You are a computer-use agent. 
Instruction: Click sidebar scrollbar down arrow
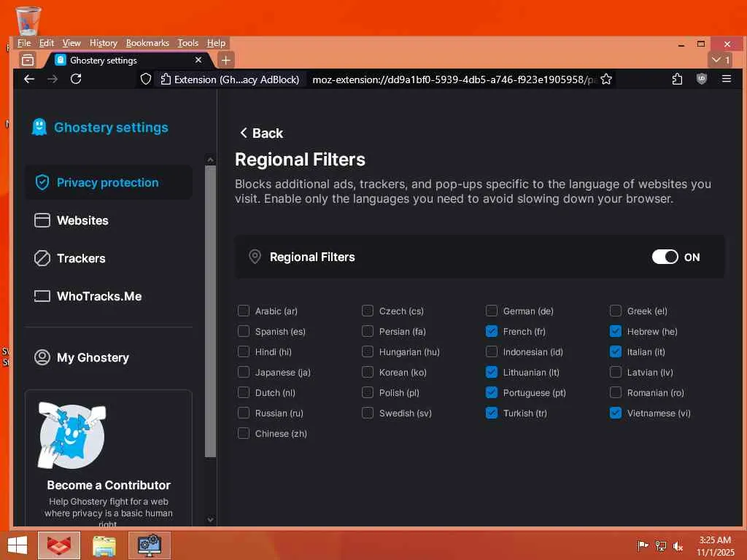click(x=211, y=520)
